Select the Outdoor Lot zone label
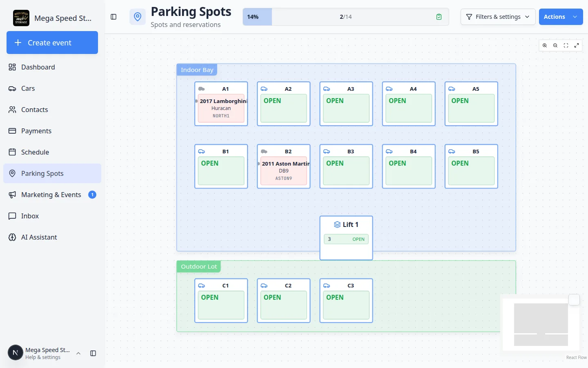Viewport: 588px width, 368px height. coord(199,267)
